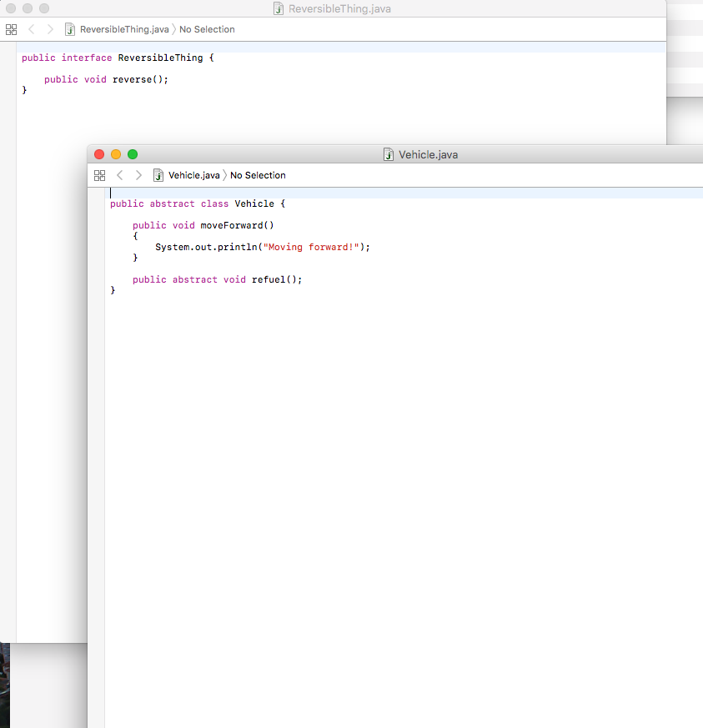
Task: Zoom the Vehicle.java window with green button
Action: tap(133, 154)
